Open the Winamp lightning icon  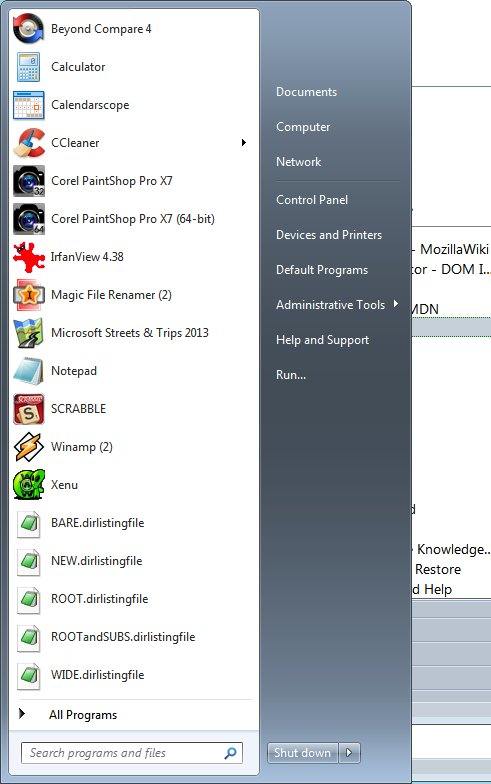28,446
